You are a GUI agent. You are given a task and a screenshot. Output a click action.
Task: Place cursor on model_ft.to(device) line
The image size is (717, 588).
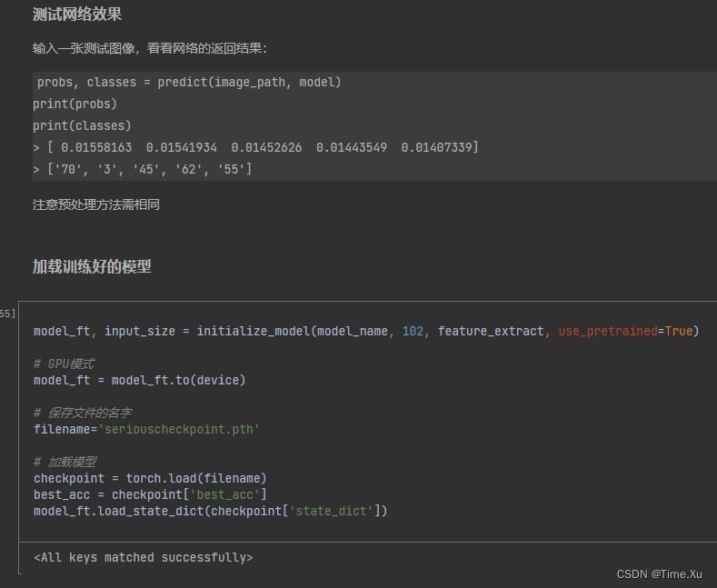pos(139,380)
